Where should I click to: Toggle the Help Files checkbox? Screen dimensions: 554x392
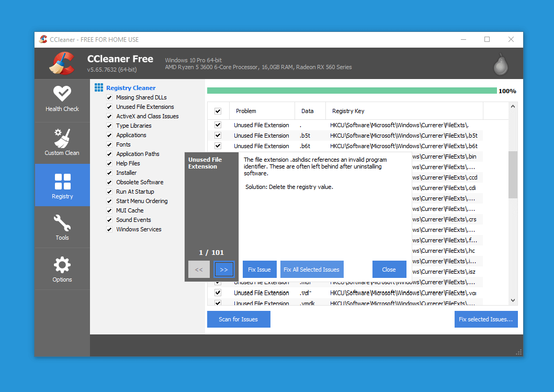coord(109,163)
